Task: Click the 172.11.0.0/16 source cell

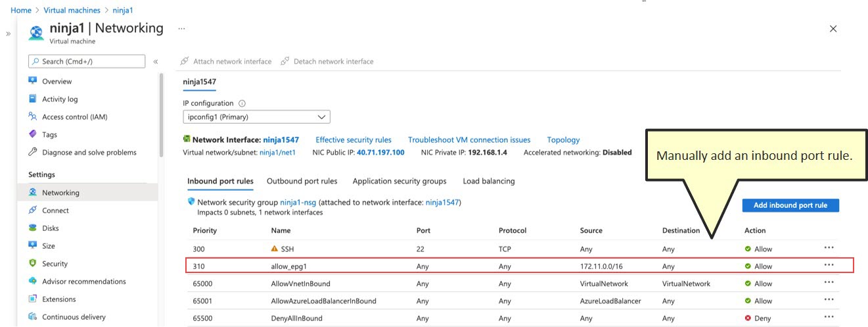Action: click(602, 266)
